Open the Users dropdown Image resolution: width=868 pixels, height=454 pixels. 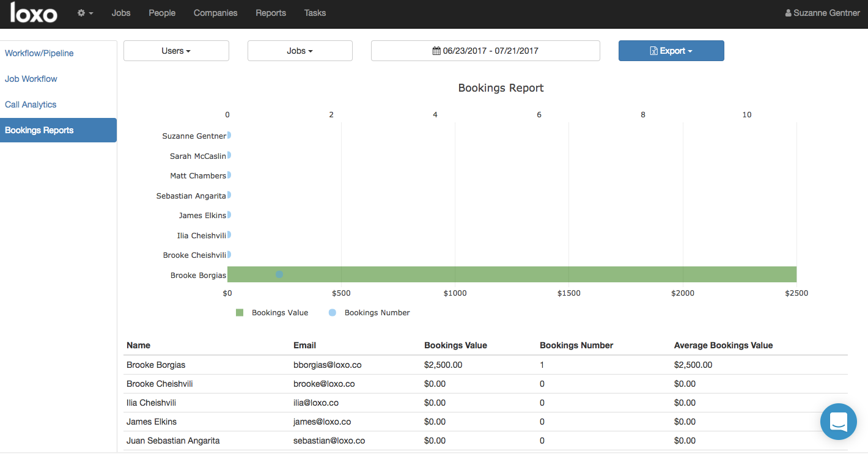tap(176, 51)
